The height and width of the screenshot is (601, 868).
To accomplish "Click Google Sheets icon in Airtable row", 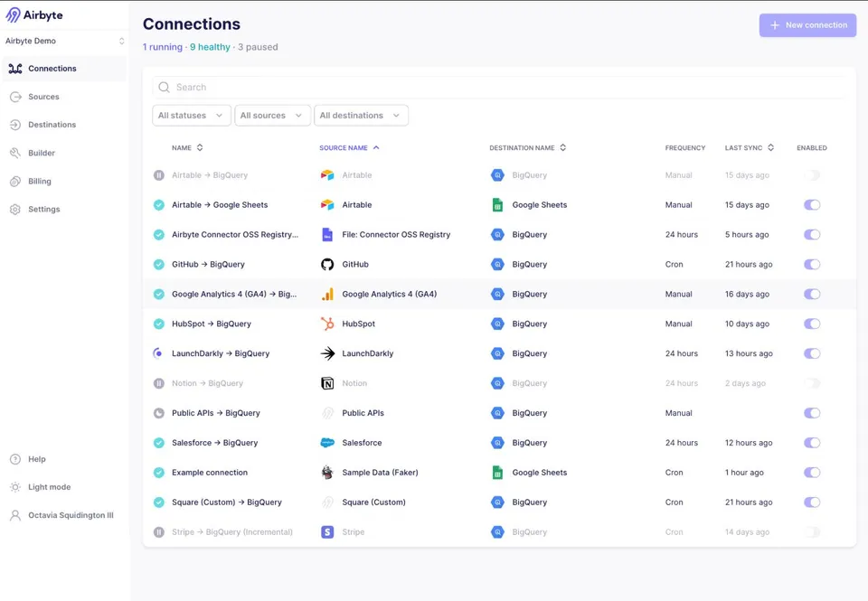I will (x=497, y=205).
